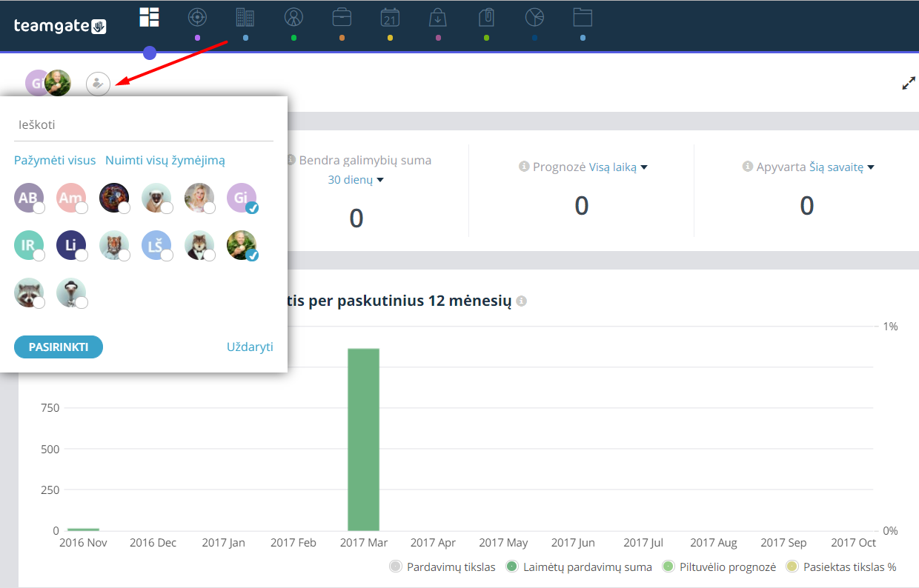The image size is (919, 588).
Task: Click info icon after the 12 mėnesių title
Action: [522, 301]
